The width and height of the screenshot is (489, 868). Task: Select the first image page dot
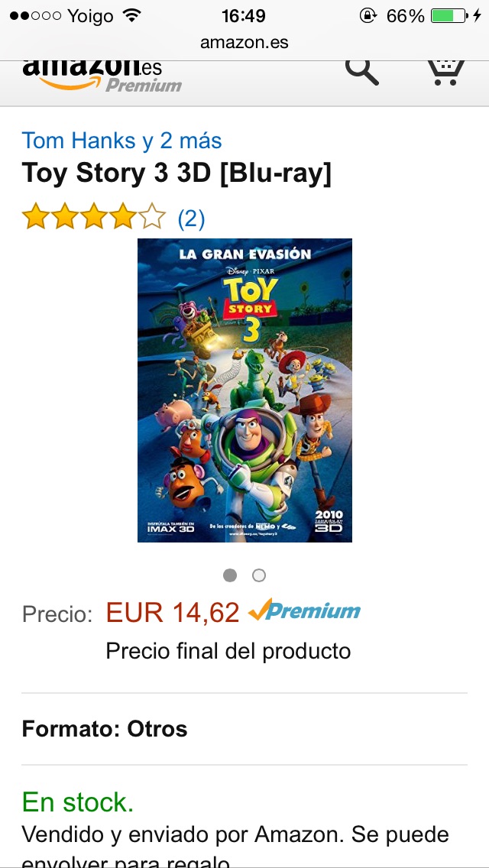point(230,575)
